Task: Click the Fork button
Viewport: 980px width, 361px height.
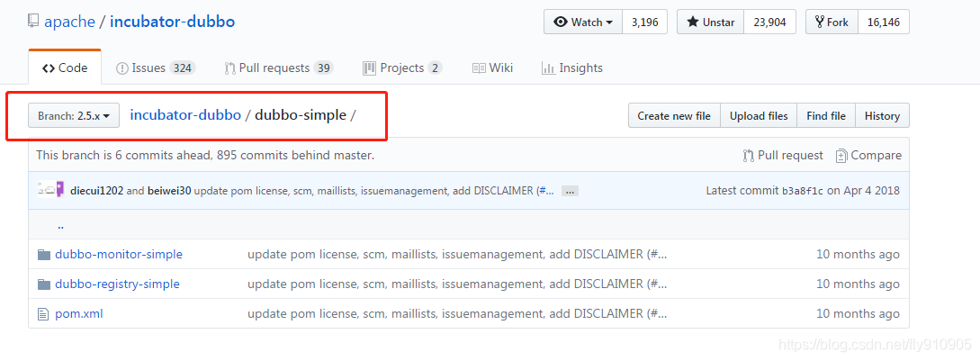Action: 832,22
